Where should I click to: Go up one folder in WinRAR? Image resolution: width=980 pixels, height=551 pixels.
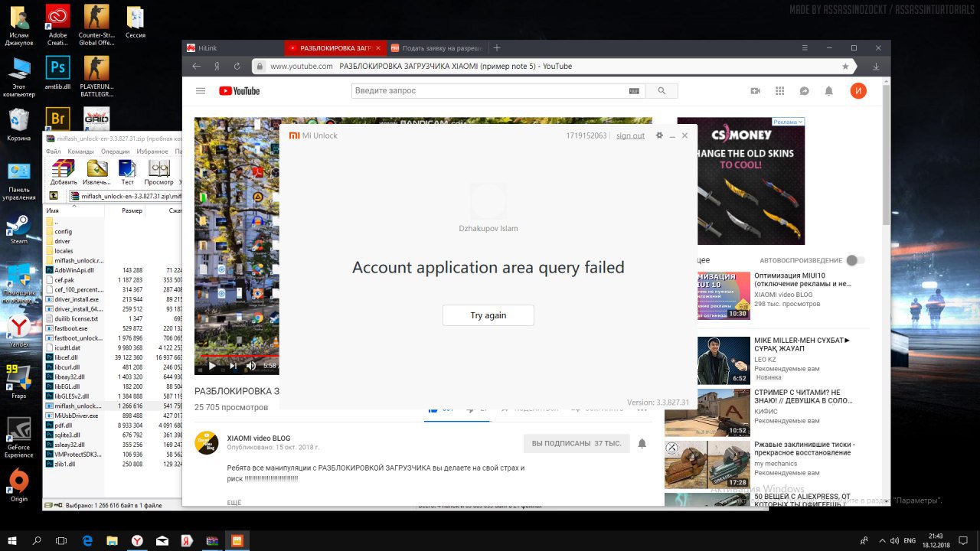point(53,196)
